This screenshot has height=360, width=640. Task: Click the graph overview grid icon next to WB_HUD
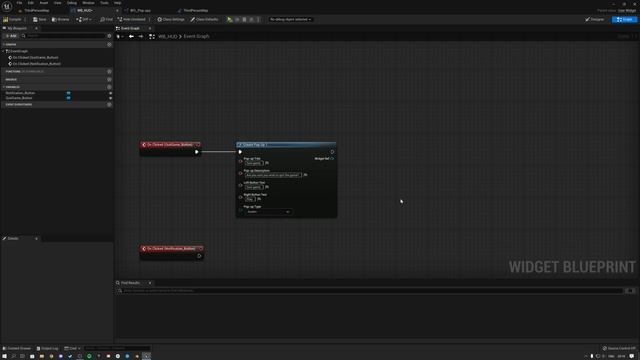pos(152,36)
